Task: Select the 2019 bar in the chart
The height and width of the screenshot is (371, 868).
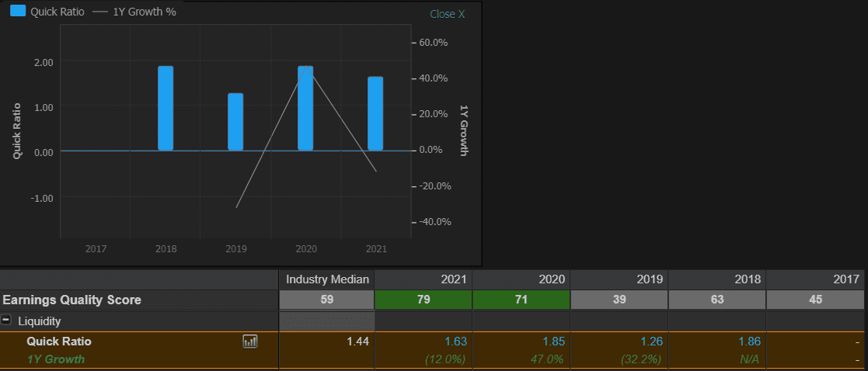Action: click(x=235, y=122)
